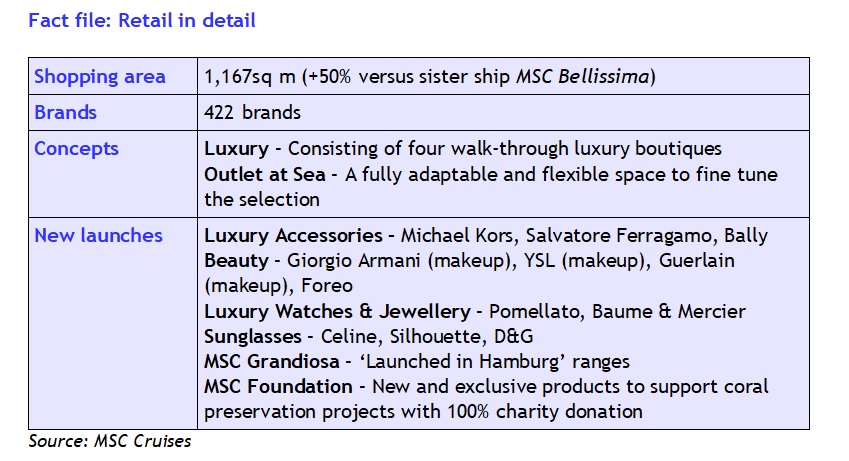Screen dimensions: 849x461
Task: Click 'Baume & Mercier' brand text
Action: pos(669,311)
